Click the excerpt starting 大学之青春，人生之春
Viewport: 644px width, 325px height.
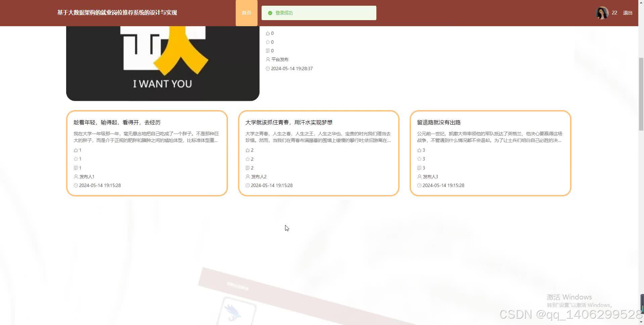[x=318, y=137]
